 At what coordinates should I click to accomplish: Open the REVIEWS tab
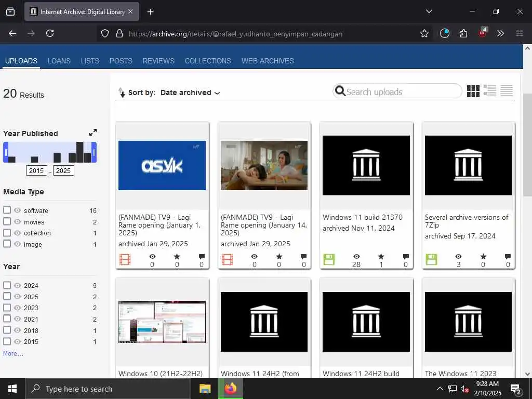click(158, 61)
